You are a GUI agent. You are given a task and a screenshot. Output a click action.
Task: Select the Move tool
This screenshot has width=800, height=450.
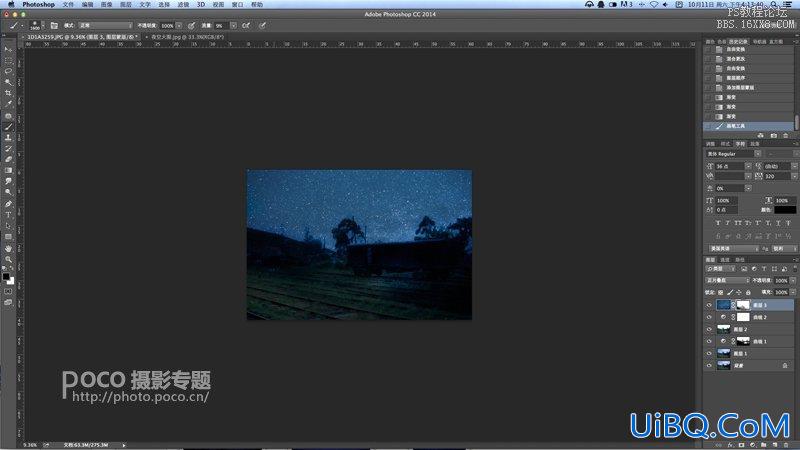(8, 49)
